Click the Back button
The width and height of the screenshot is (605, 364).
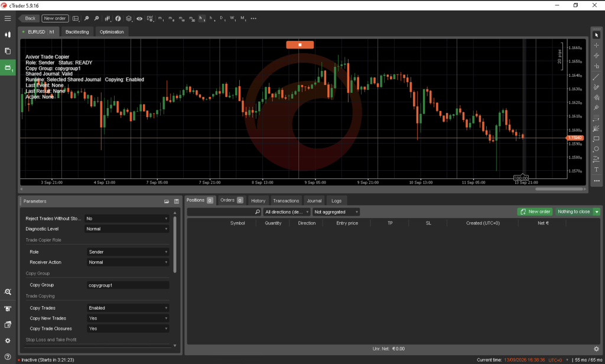[x=29, y=18]
